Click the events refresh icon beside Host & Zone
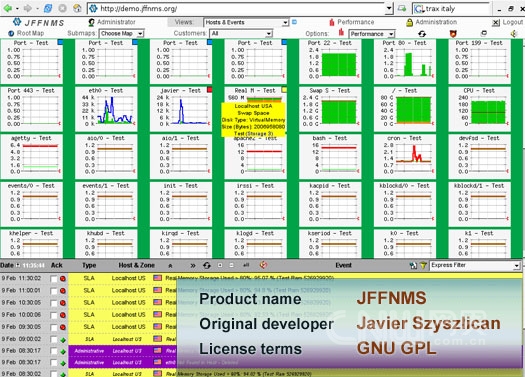 (x=207, y=266)
